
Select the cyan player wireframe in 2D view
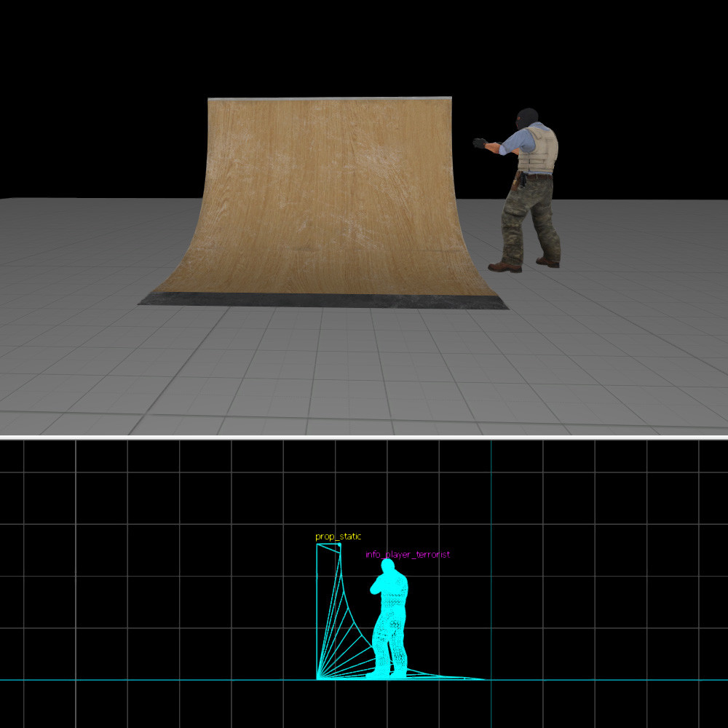point(389,618)
